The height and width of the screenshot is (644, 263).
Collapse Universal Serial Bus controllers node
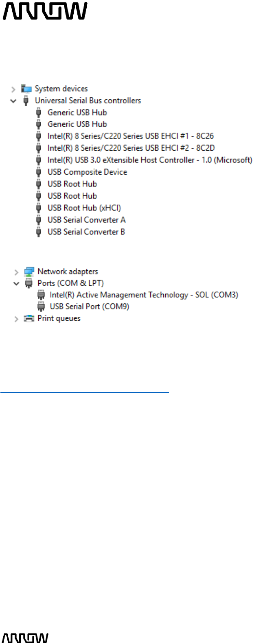[13, 101]
